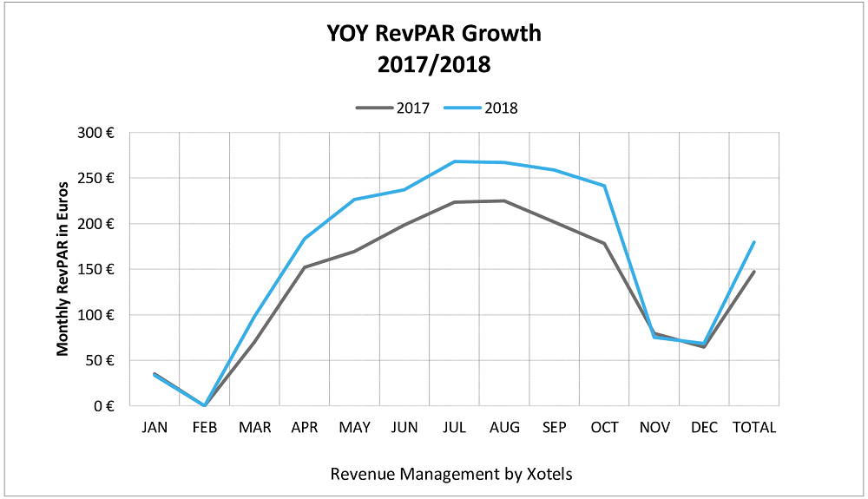The image size is (868, 499).
Task: Click the 2018 blue line point at TOTAL
Action: (x=754, y=242)
